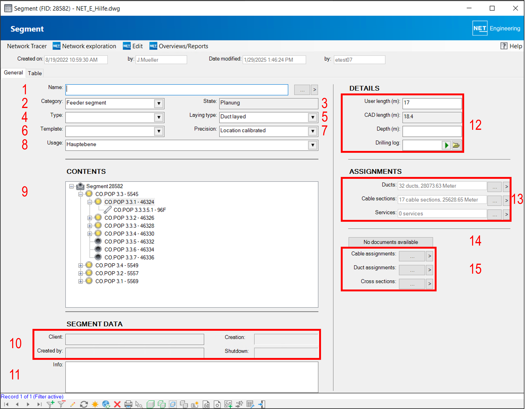Go to first record navigation icon

(x=6, y=404)
